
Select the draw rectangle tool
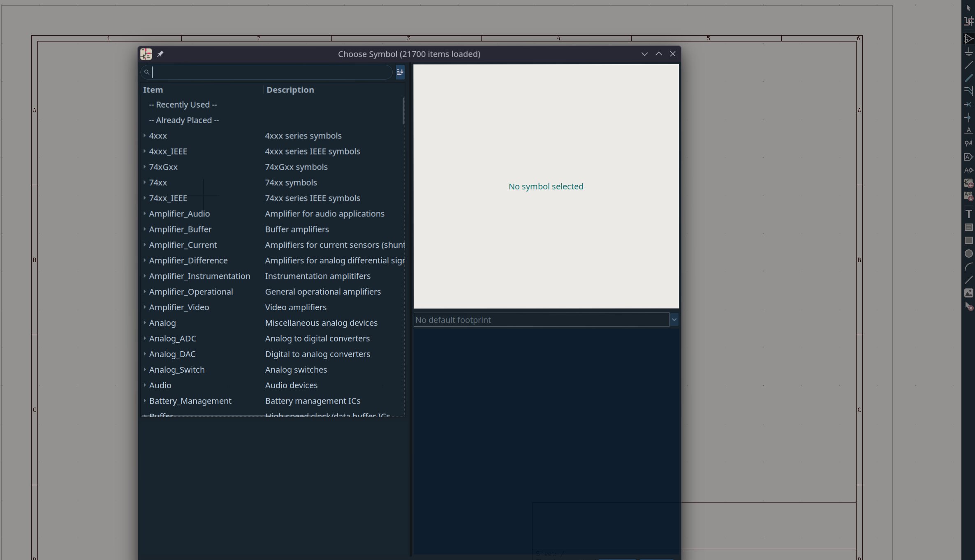coord(968,240)
